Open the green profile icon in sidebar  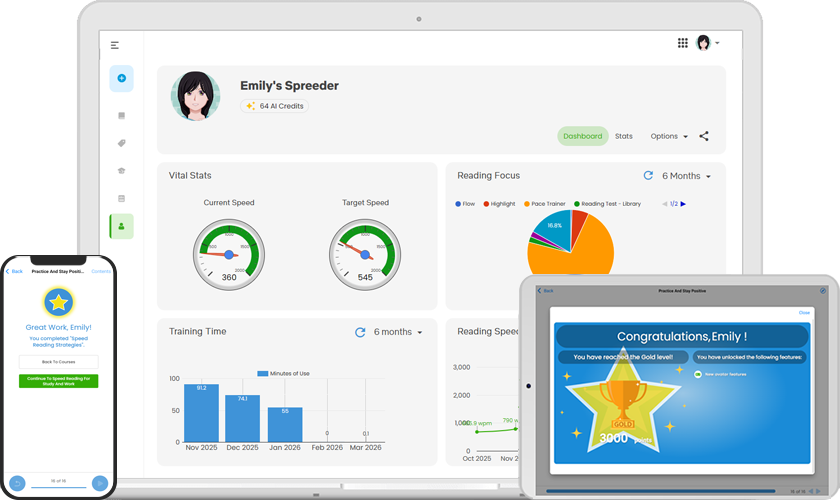(122, 226)
